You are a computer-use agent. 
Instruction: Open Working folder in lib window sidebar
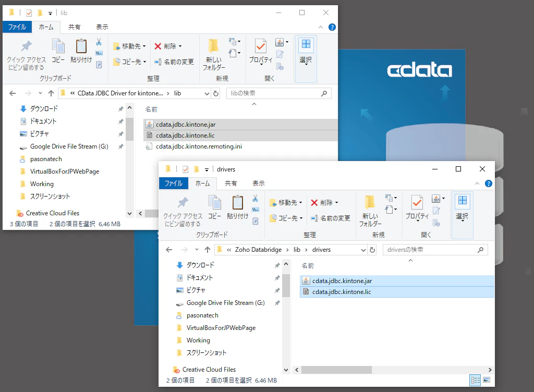42,184
